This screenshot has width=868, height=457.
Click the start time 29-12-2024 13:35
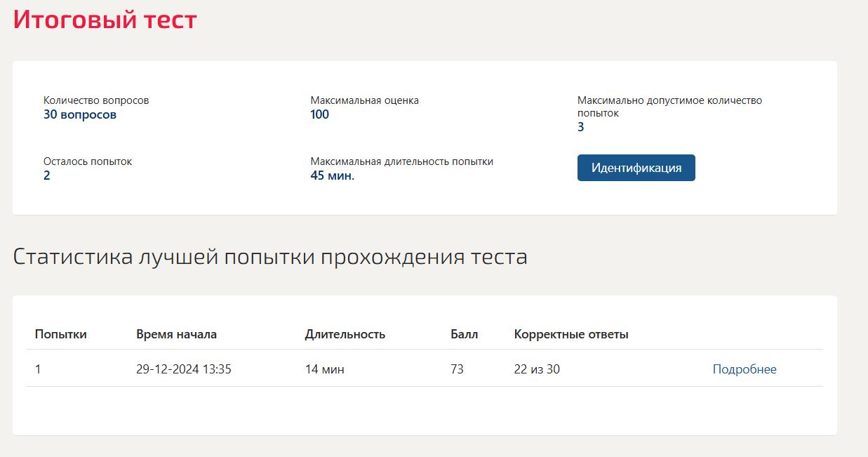184,369
